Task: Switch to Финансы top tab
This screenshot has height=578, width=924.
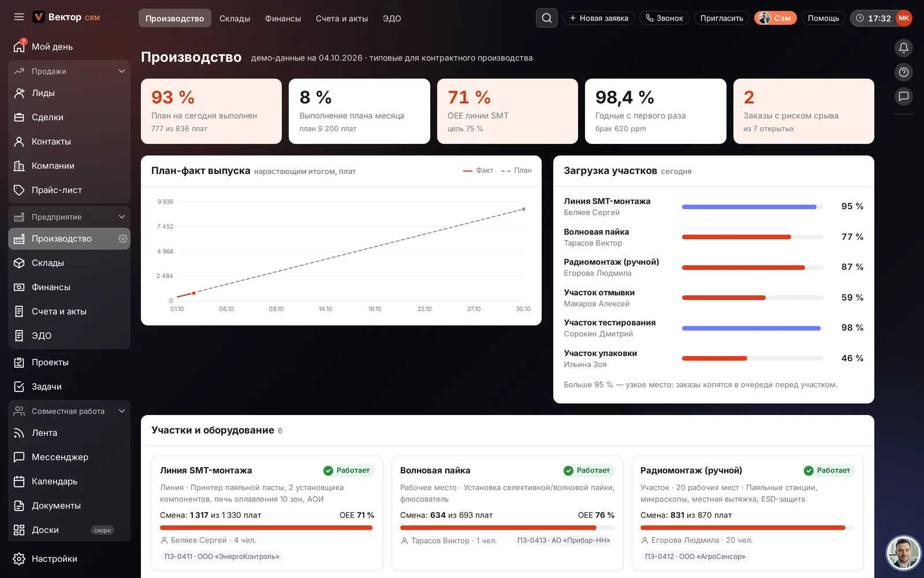Action: pos(283,18)
